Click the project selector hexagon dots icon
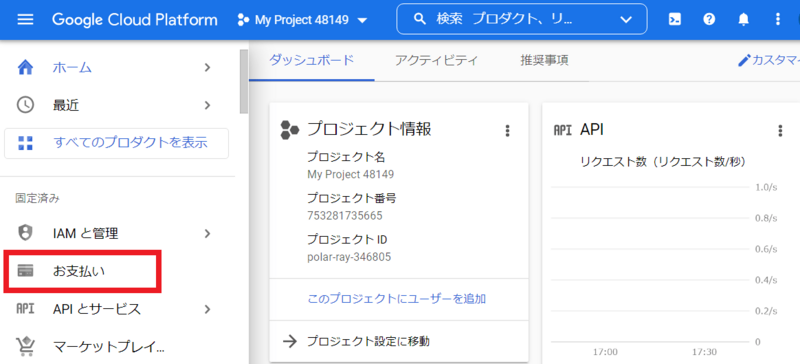Screen dimensions: 800x364 point(243,20)
